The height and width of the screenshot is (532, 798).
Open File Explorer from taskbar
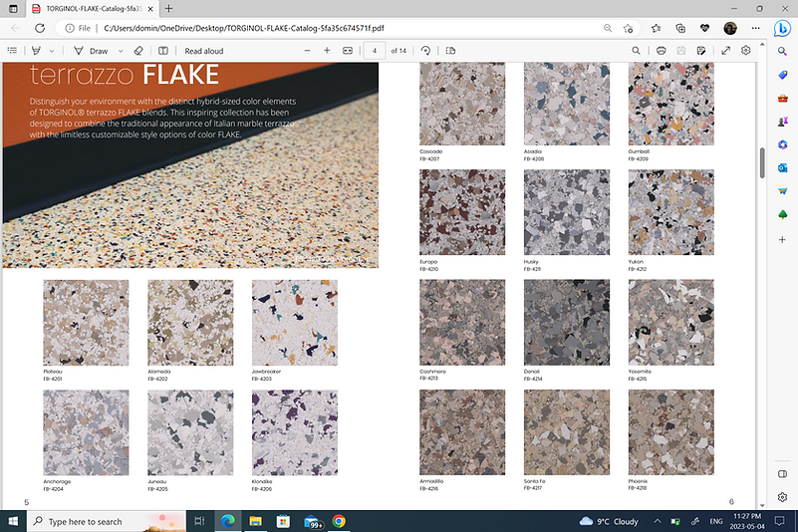pyautogui.click(x=255, y=521)
